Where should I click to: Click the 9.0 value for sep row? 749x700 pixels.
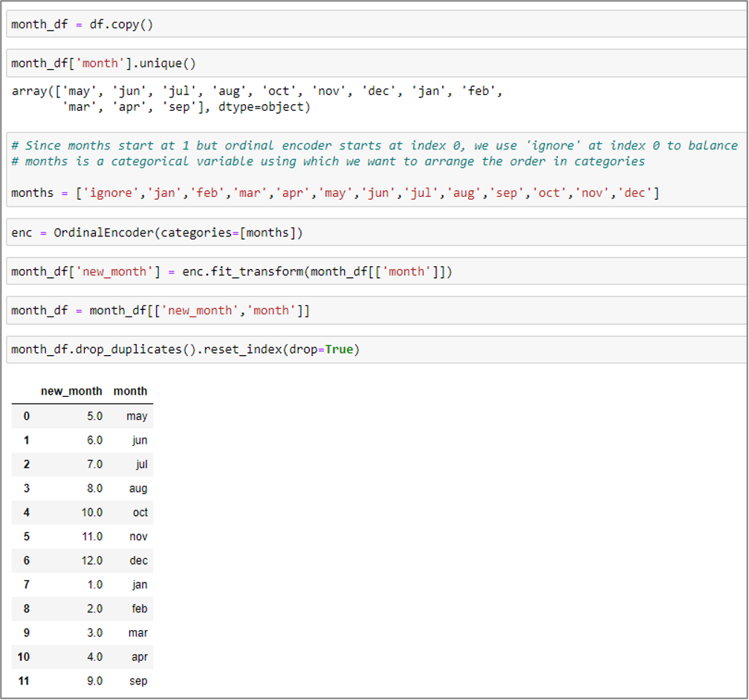[94, 681]
